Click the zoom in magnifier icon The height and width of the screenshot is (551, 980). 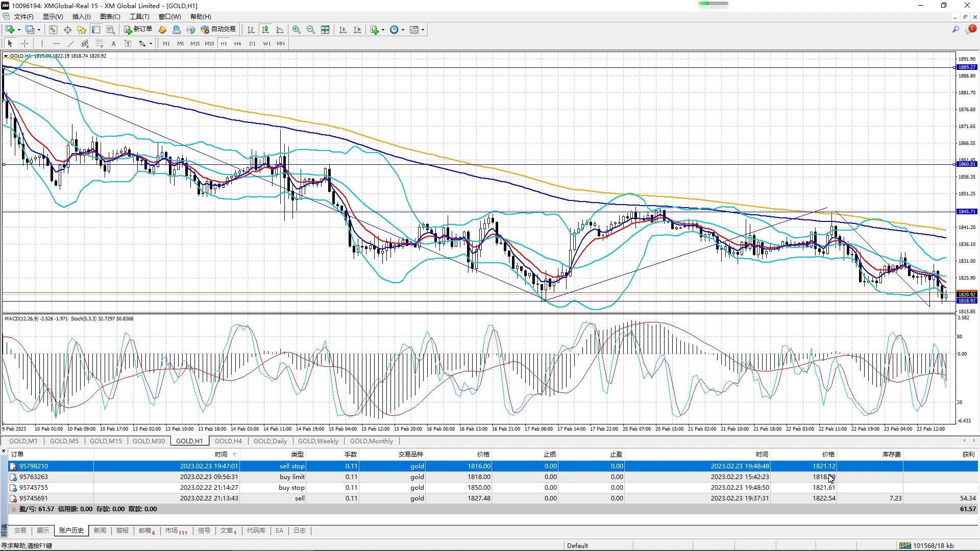[x=296, y=30]
